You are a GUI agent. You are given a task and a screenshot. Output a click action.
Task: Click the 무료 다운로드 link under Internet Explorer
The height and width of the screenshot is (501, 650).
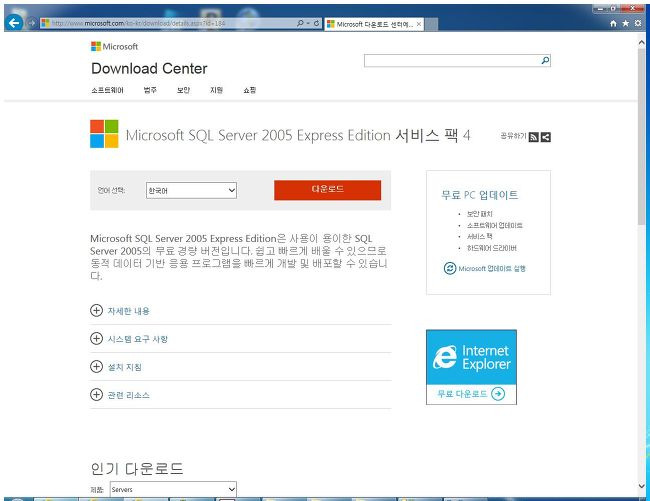pos(462,394)
